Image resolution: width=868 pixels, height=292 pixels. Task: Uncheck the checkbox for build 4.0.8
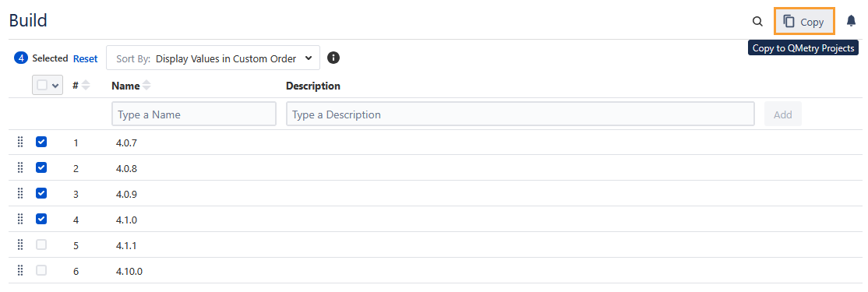click(41, 167)
